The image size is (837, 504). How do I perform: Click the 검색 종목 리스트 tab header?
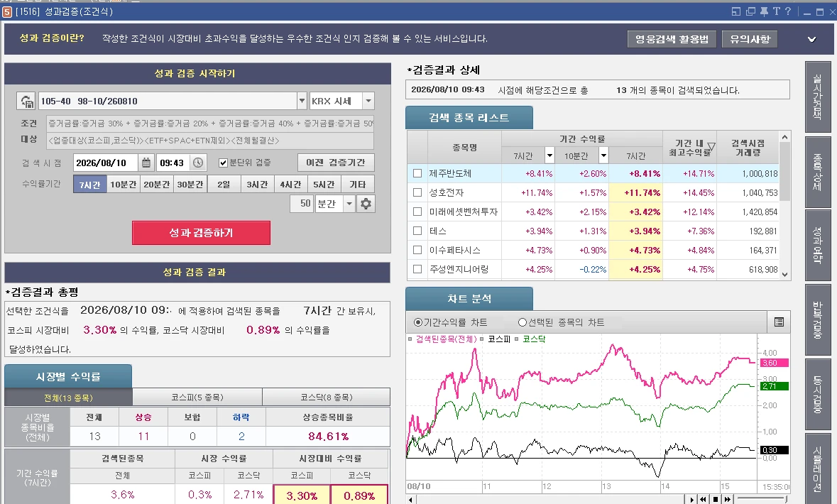(469, 117)
